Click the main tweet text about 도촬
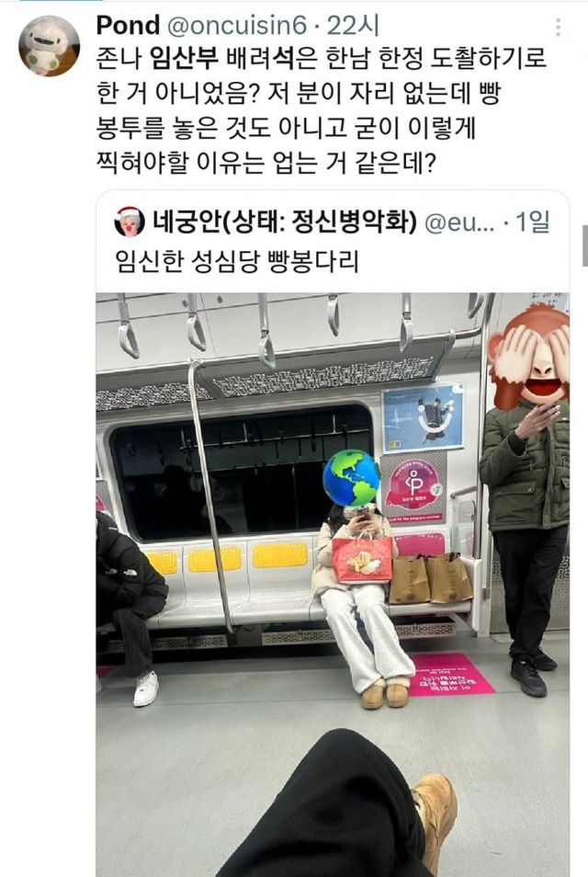 point(321,111)
